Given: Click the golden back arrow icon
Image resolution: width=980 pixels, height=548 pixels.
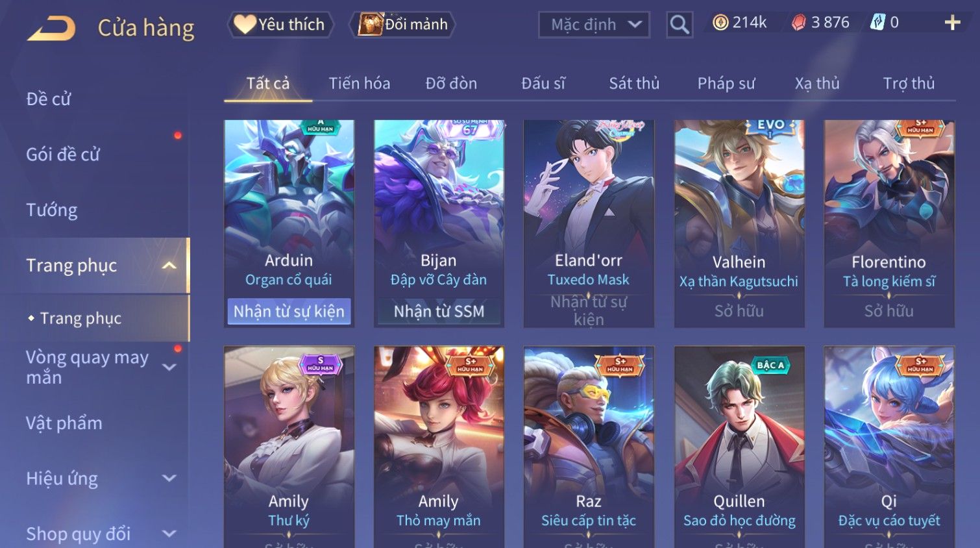Looking at the screenshot, I should 51,28.
